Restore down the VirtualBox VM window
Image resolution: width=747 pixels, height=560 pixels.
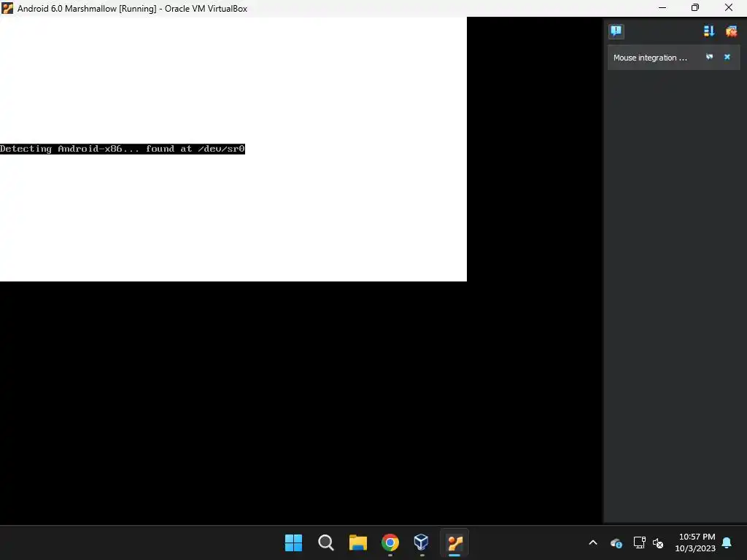[695, 8]
